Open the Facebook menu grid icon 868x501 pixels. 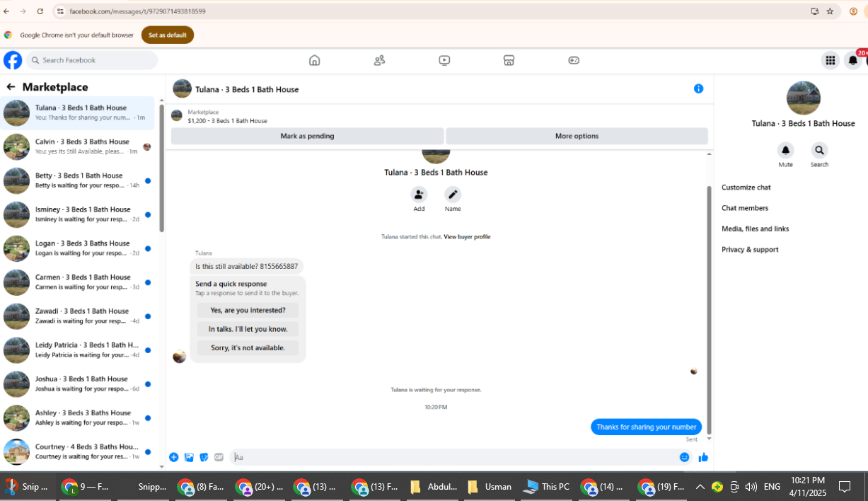(830, 60)
